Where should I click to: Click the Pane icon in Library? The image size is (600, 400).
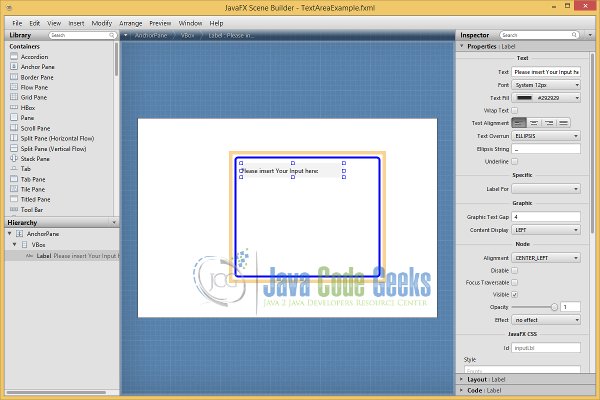[14, 118]
